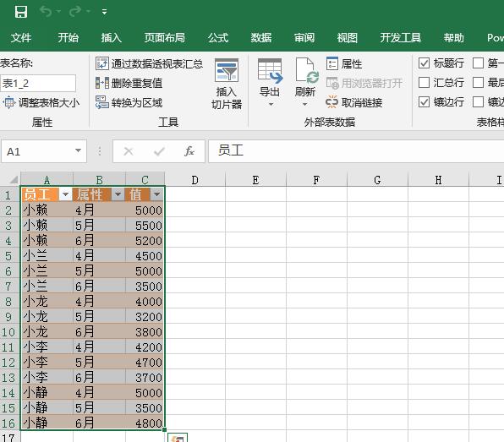
Task: Click Resize Table (调整表格大小) button
Action: 41,103
